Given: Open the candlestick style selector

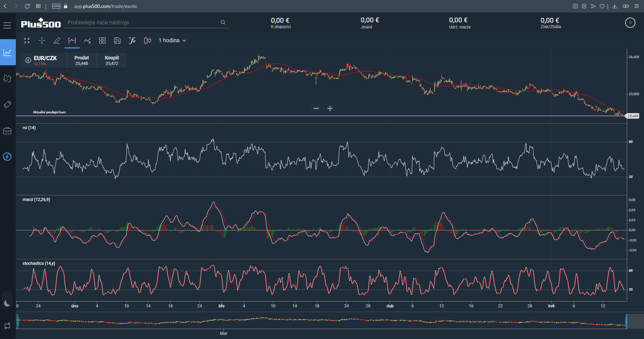Looking at the screenshot, I should tap(148, 41).
